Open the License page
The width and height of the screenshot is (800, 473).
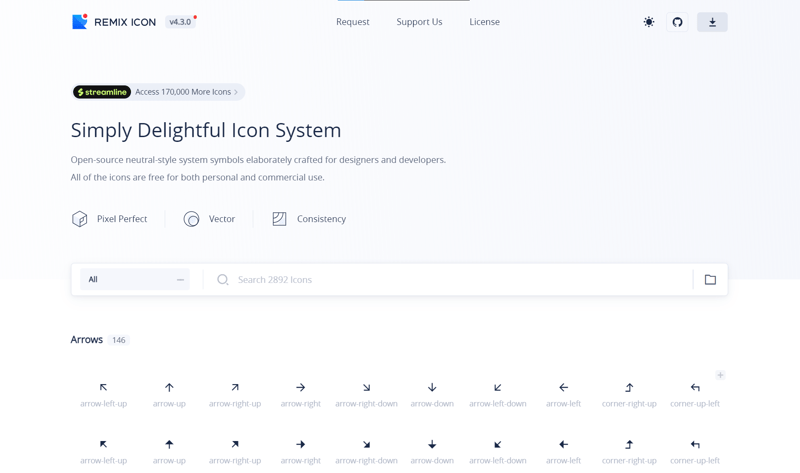[x=485, y=22]
